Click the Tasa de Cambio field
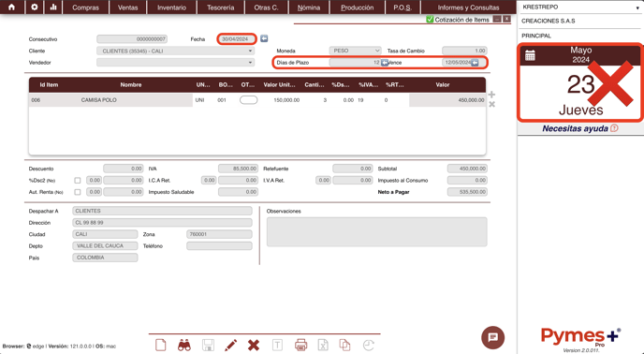The image size is (644, 354). 464,51
